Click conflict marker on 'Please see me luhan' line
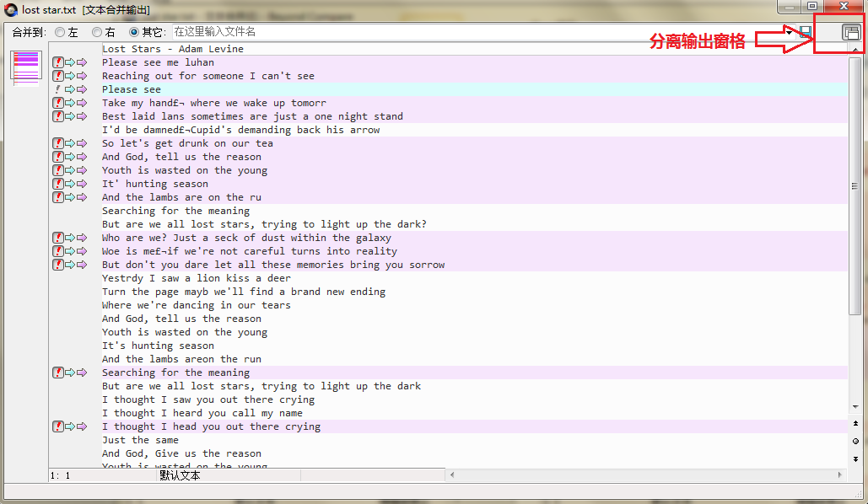This screenshot has height=504, width=868. [x=58, y=62]
